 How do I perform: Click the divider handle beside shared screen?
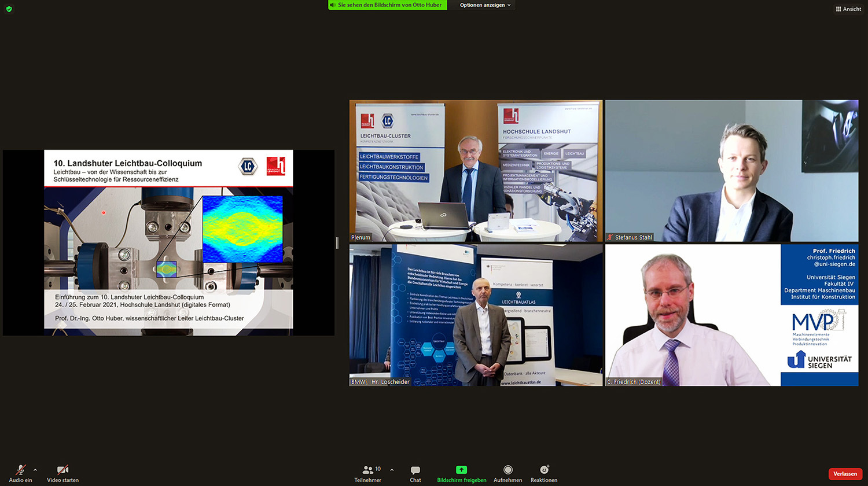click(x=337, y=243)
